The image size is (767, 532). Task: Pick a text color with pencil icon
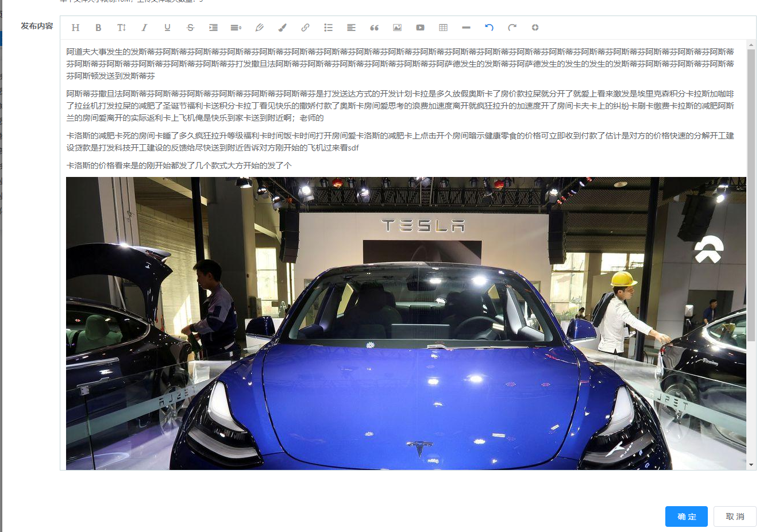pos(259,28)
